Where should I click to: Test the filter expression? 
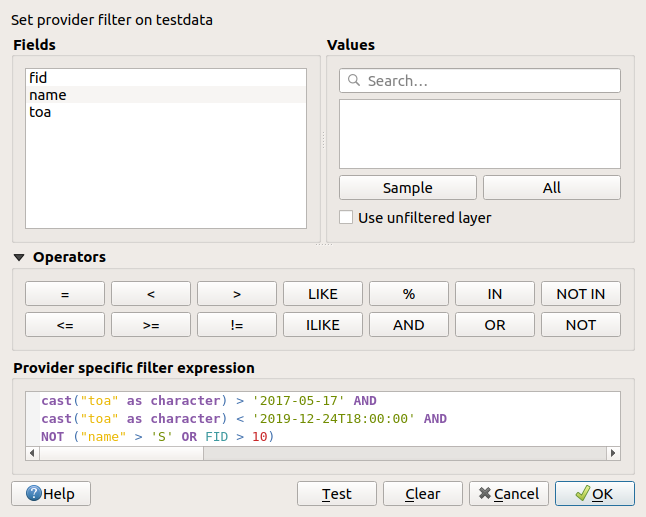tap(336, 494)
